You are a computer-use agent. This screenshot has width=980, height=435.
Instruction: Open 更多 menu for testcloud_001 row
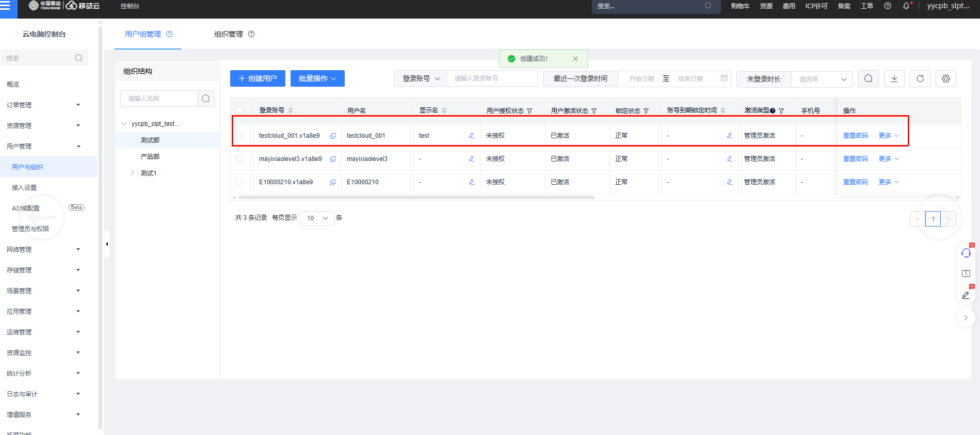point(889,136)
